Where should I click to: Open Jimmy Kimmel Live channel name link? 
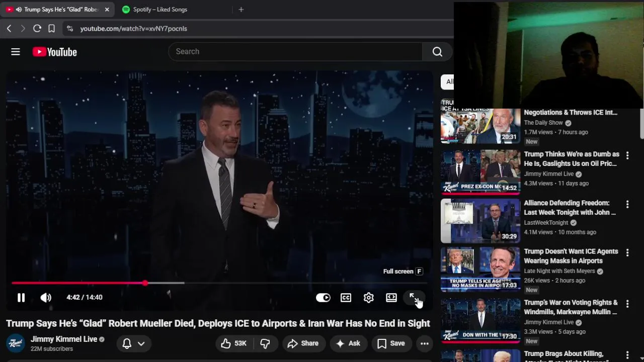tap(64, 339)
